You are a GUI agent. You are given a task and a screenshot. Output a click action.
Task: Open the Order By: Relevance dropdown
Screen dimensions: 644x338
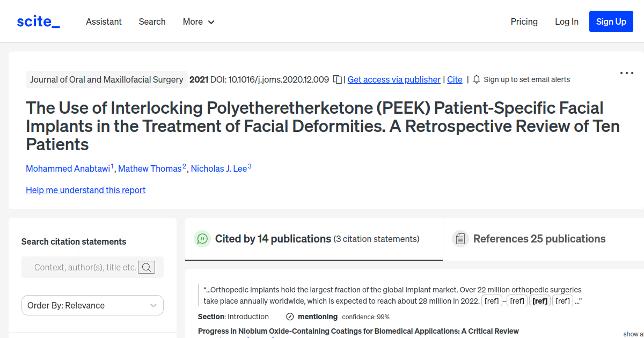coord(92,305)
